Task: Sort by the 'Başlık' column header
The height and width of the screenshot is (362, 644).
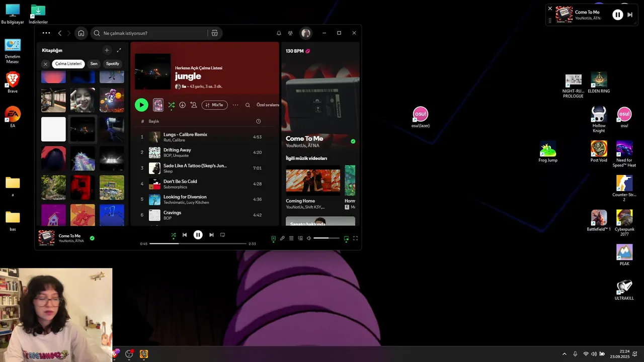Action: pyautogui.click(x=153, y=121)
